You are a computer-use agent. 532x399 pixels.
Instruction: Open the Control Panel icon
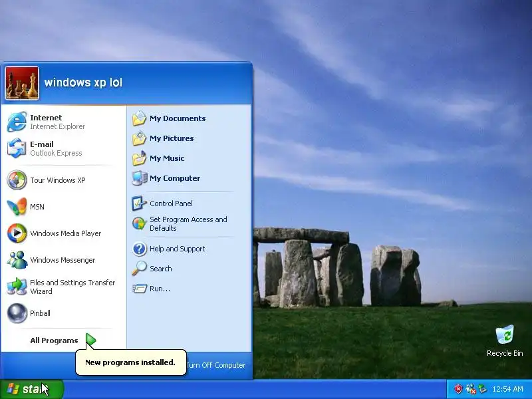tap(139, 203)
